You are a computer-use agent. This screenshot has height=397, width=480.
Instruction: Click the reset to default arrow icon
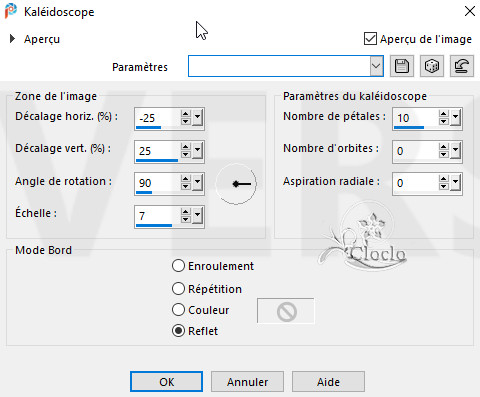coord(462,66)
